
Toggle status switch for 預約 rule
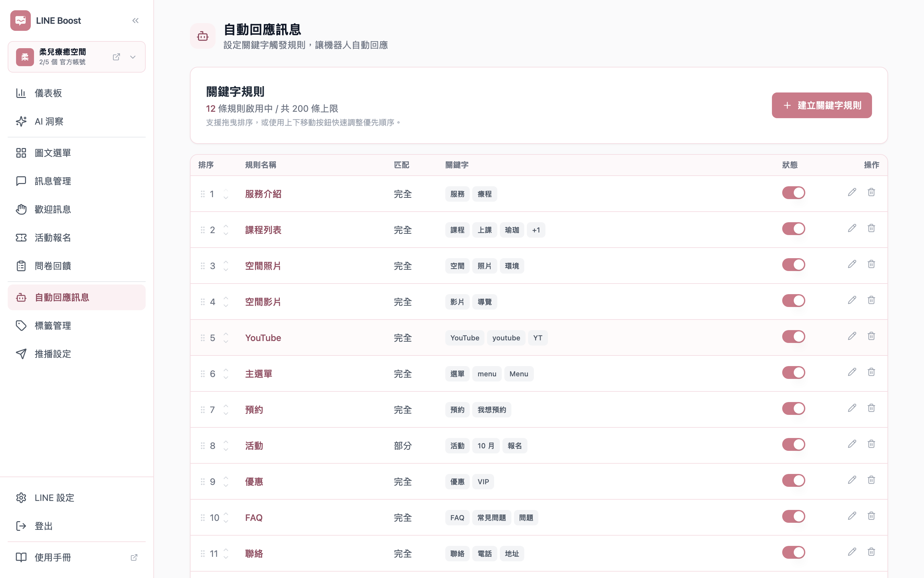(793, 408)
